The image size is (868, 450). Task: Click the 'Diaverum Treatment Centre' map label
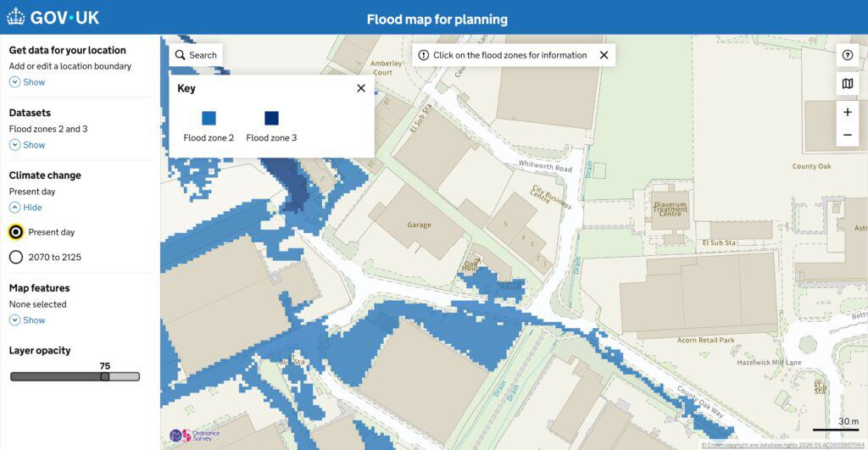pos(670,208)
